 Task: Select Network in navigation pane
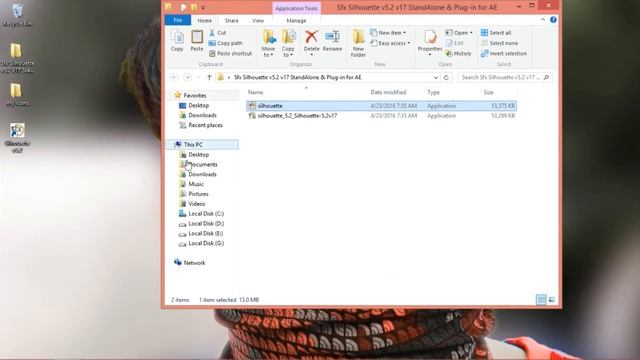tap(194, 263)
